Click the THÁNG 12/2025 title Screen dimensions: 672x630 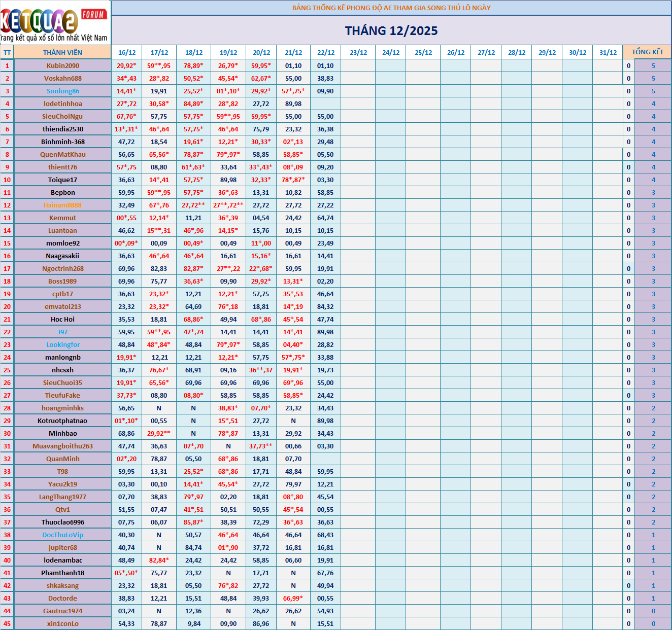[391, 31]
